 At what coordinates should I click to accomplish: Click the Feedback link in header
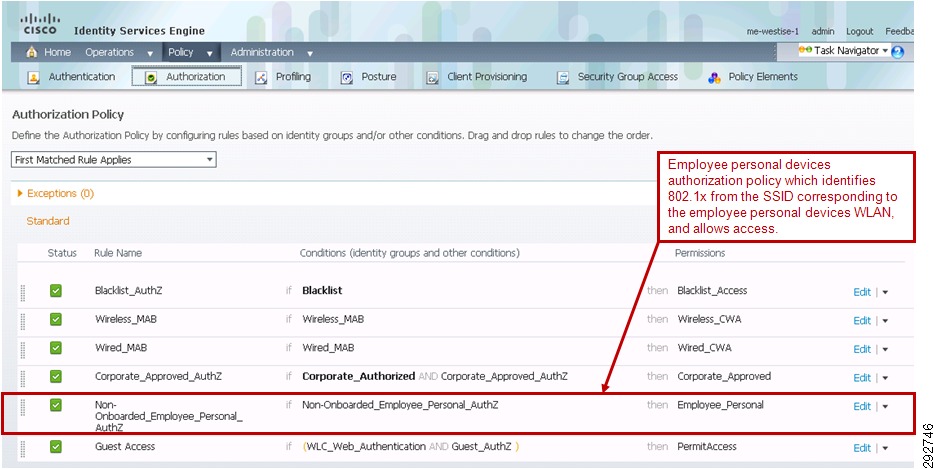pyautogui.click(x=899, y=32)
